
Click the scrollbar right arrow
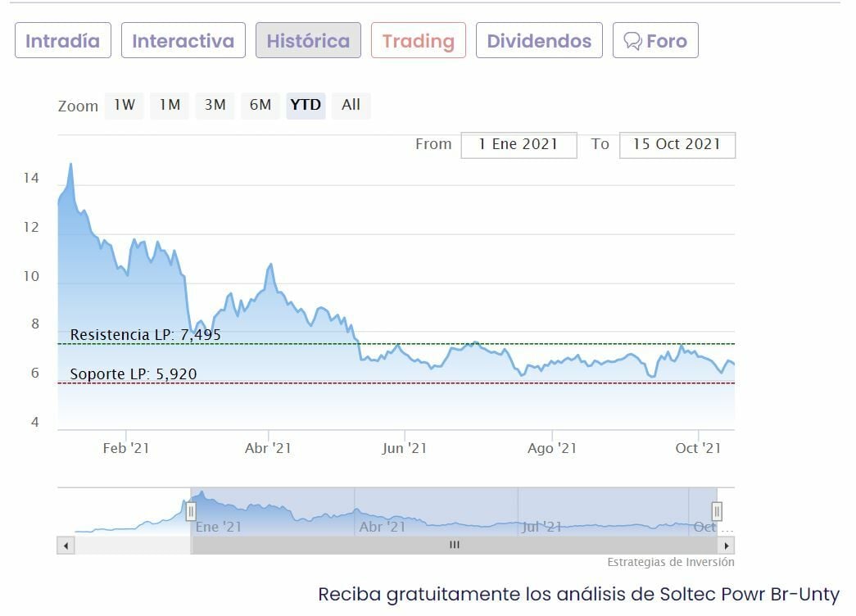(726, 546)
